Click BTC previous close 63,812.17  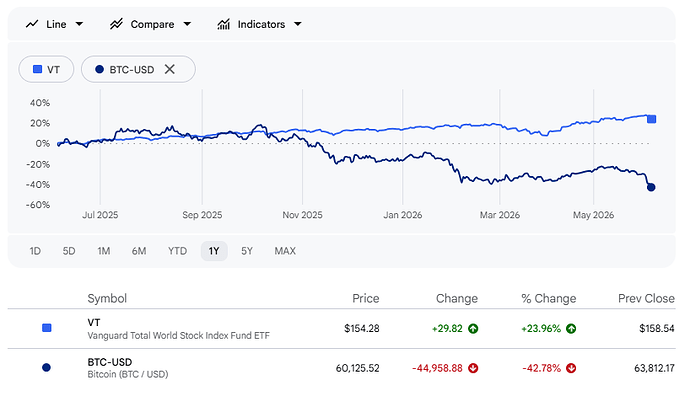click(x=654, y=368)
